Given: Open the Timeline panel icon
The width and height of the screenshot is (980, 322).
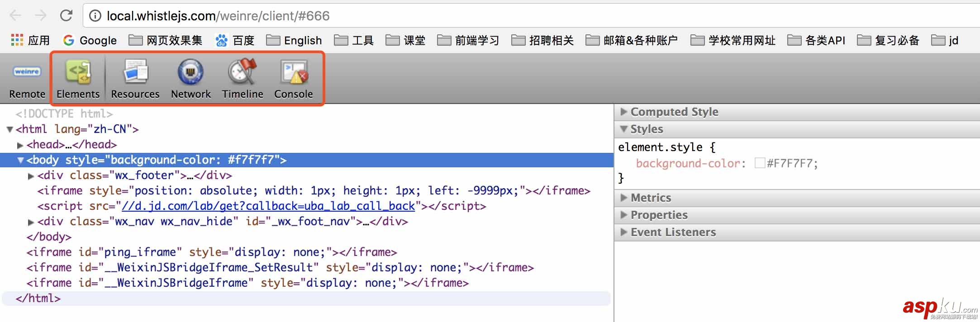Looking at the screenshot, I should 242,71.
